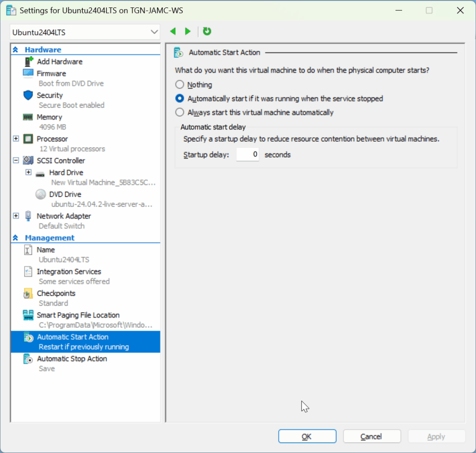Click the Memory chip icon
This screenshot has height=453, width=476.
[x=28, y=117]
